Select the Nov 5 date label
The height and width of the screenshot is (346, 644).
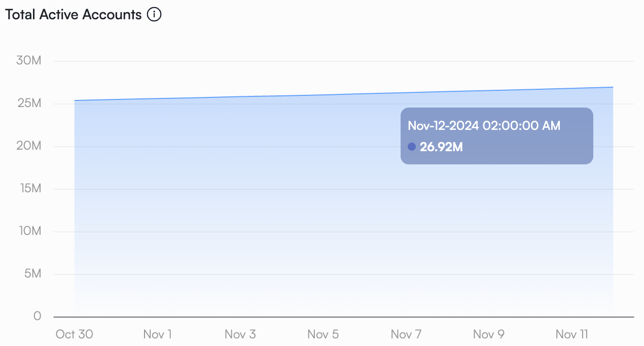[323, 334]
